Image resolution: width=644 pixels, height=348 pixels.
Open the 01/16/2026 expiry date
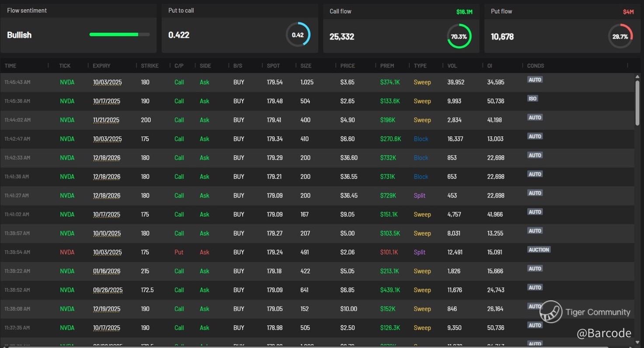[x=107, y=271]
